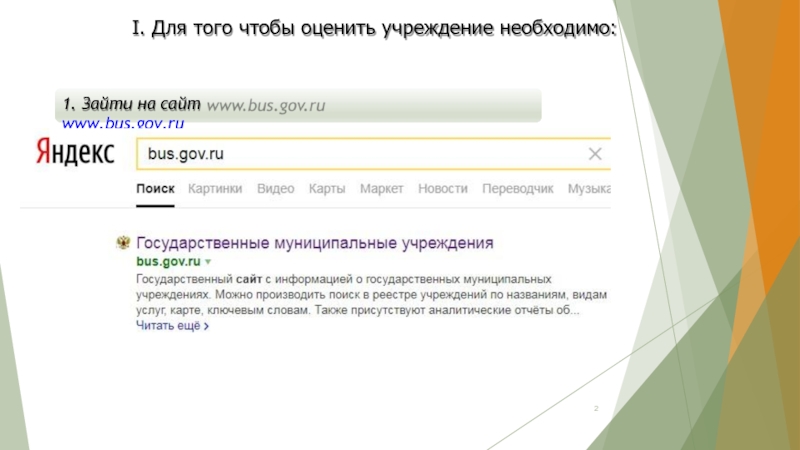Click the search box containing bus.gov.ru
Image resolution: width=800 pixels, height=450 pixels.
373,154
